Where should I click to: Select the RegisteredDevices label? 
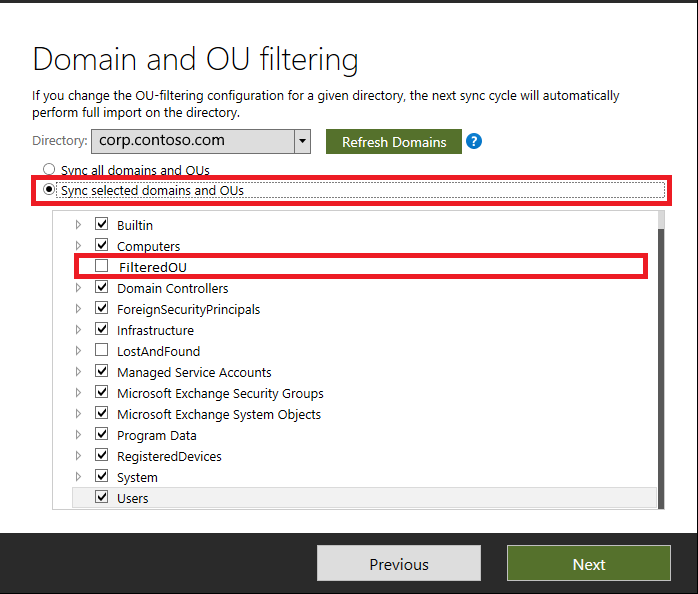[x=169, y=456]
